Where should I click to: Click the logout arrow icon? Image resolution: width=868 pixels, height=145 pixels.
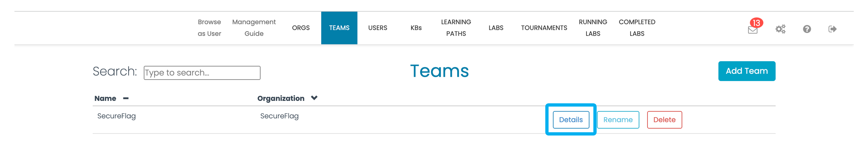pos(832,29)
